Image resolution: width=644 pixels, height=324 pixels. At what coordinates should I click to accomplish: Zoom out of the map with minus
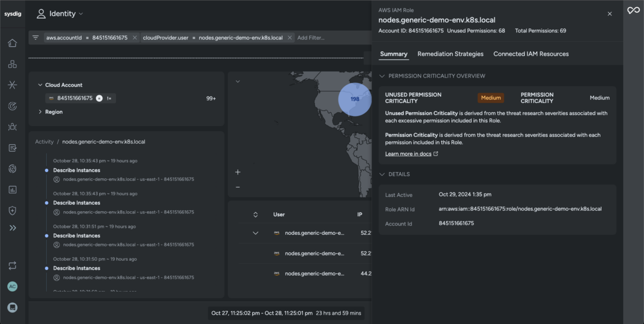(x=237, y=187)
